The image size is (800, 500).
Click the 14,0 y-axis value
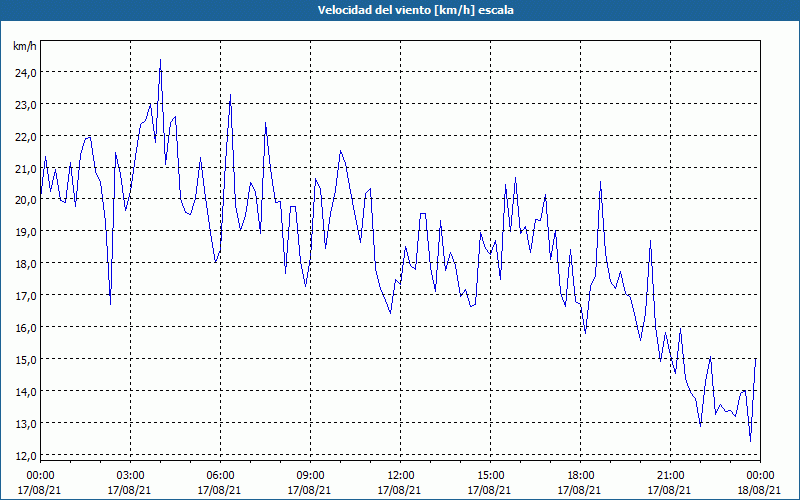pyautogui.click(x=26, y=391)
